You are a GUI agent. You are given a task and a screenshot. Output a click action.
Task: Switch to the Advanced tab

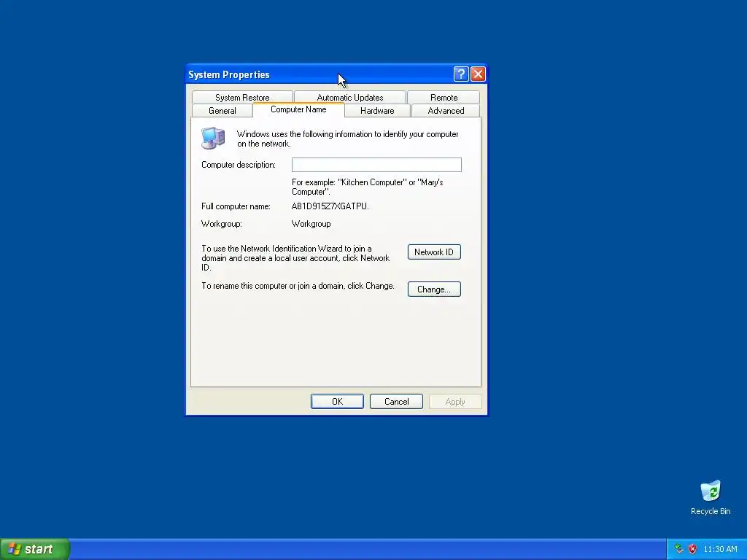tap(446, 111)
